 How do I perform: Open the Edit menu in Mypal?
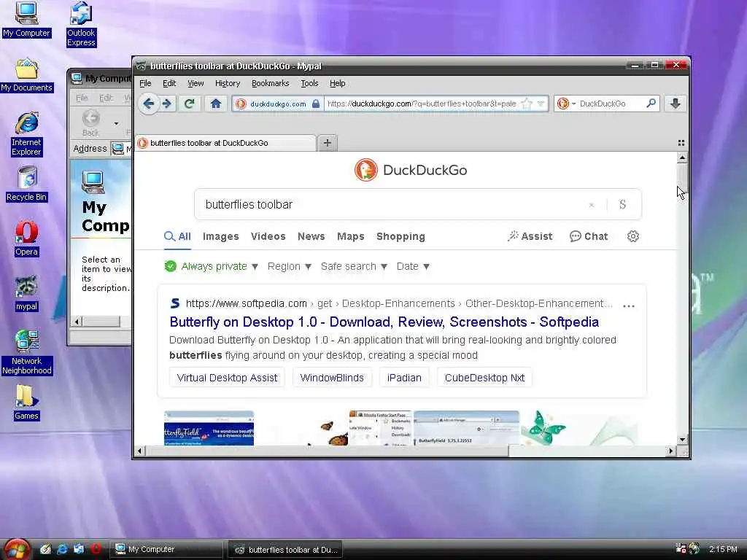[169, 83]
